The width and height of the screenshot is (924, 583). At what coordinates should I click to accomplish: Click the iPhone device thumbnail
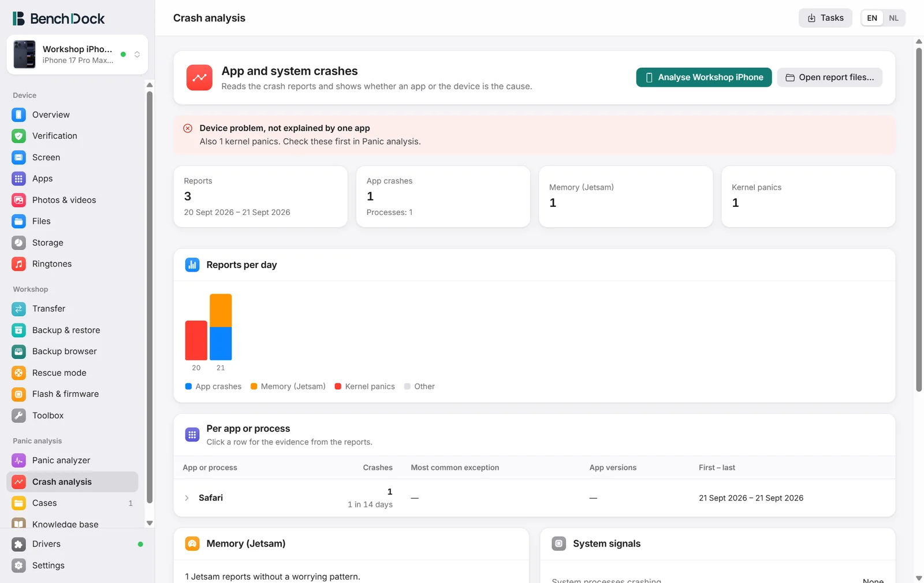pyautogui.click(x=24, y=54)
